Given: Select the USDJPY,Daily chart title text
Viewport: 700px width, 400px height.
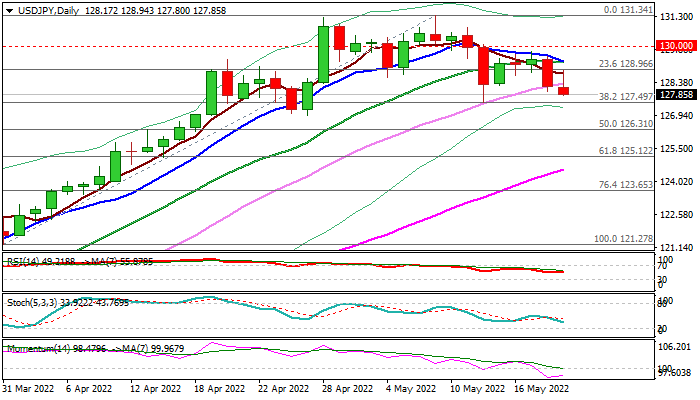Looking at the screenshot, I should [x=48, y=10].
